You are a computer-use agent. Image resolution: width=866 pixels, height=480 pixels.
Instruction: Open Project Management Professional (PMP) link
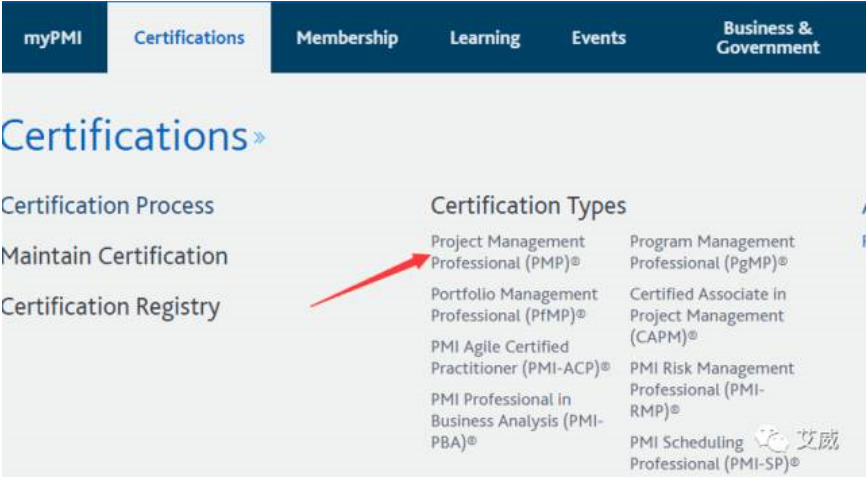(x=508, y=252)
